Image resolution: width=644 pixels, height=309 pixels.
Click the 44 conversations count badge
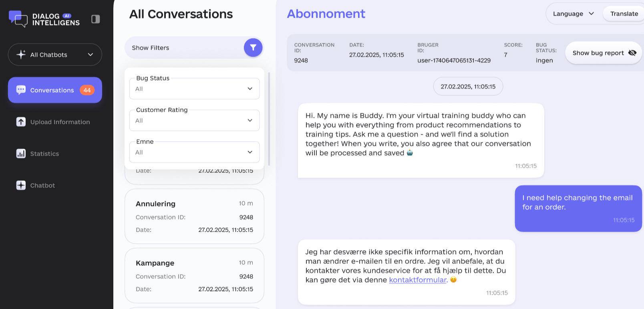tap(87, 90)
